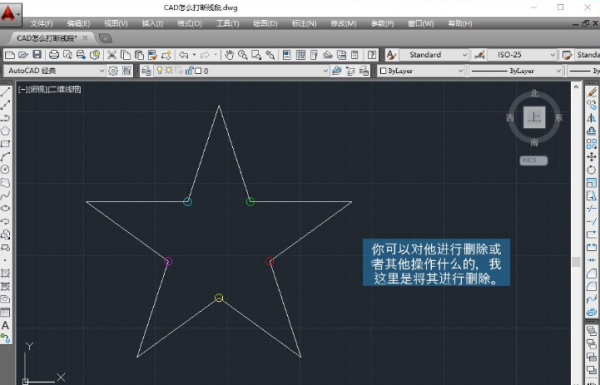
Task: Open the Standard text style dropdown
Action: (x=465, y=55)
